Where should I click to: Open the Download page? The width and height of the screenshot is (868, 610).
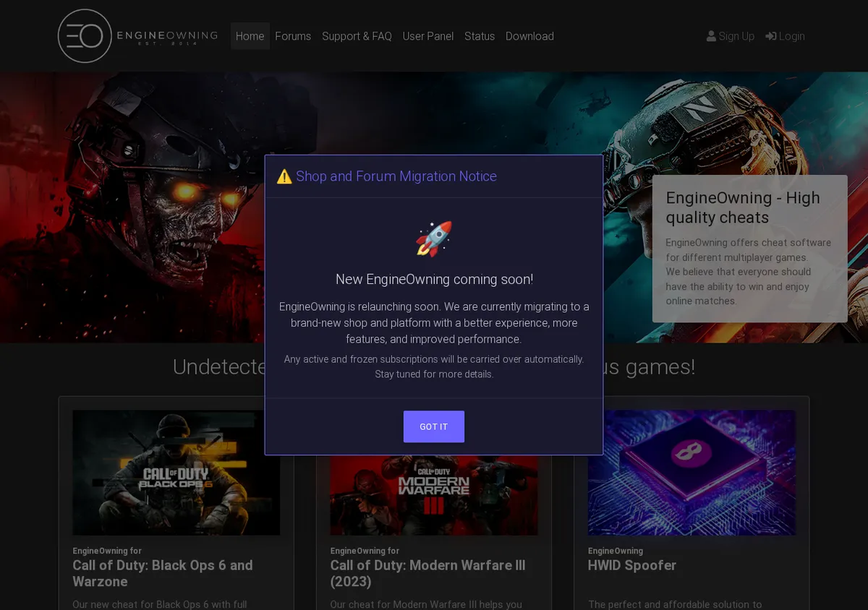click(x=529, y=36)
